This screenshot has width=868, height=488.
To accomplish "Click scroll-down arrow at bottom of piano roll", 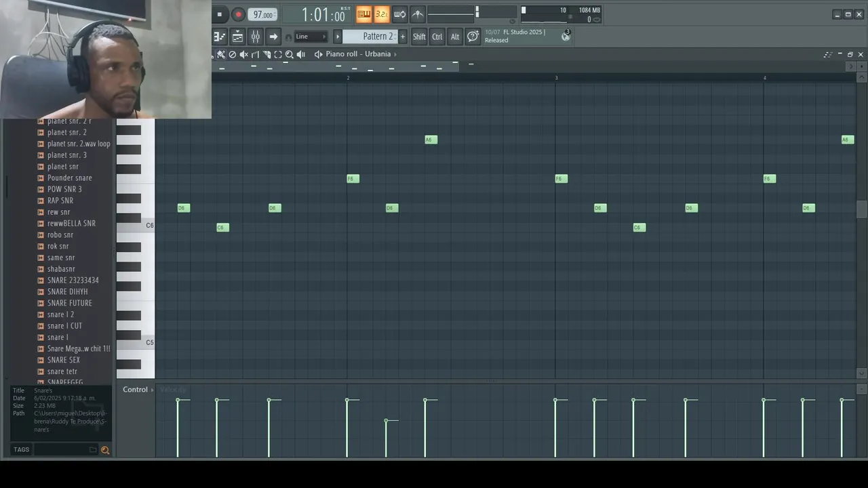I will click(861, 373).
